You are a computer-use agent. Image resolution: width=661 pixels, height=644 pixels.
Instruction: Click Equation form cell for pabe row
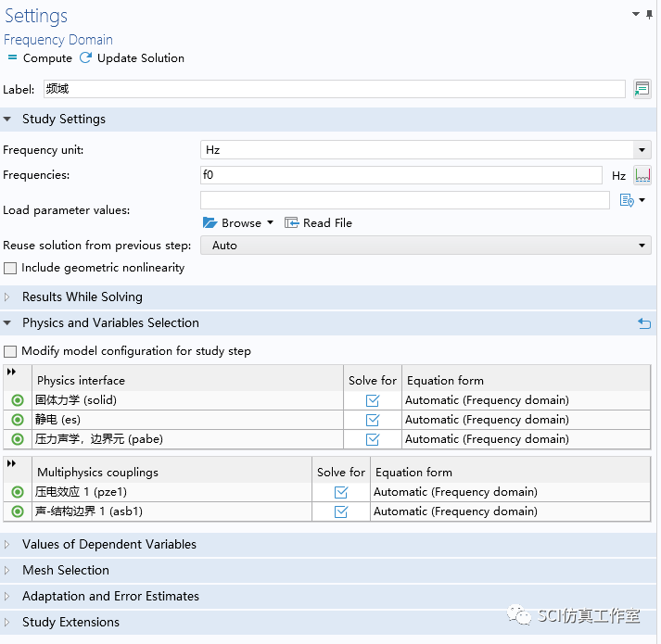point(526,439)
